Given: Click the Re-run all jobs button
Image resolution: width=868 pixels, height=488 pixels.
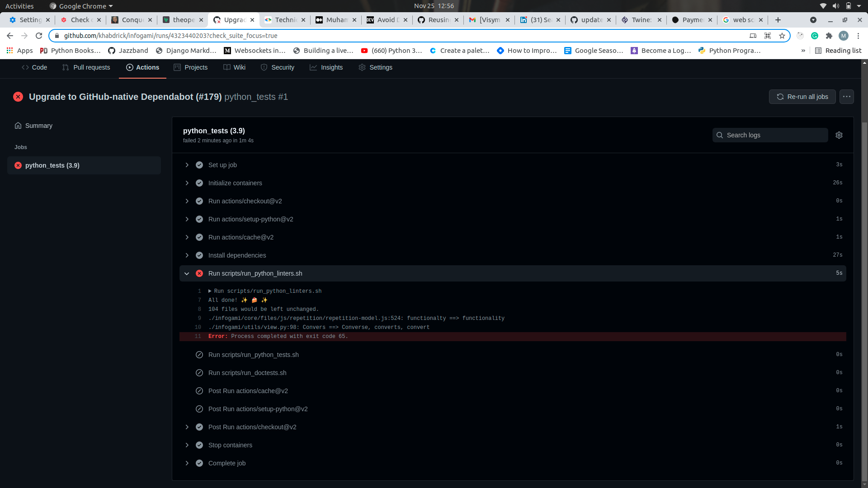Looking at the screenshot, I should coord(802,96).
